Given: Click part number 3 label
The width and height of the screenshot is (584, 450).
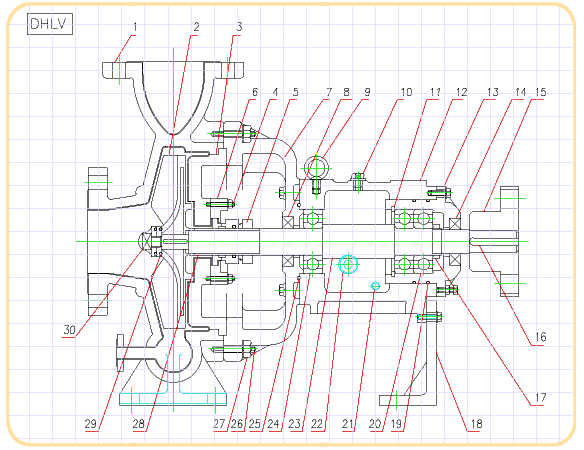Looking at the screenshot, I should (239, 27).
